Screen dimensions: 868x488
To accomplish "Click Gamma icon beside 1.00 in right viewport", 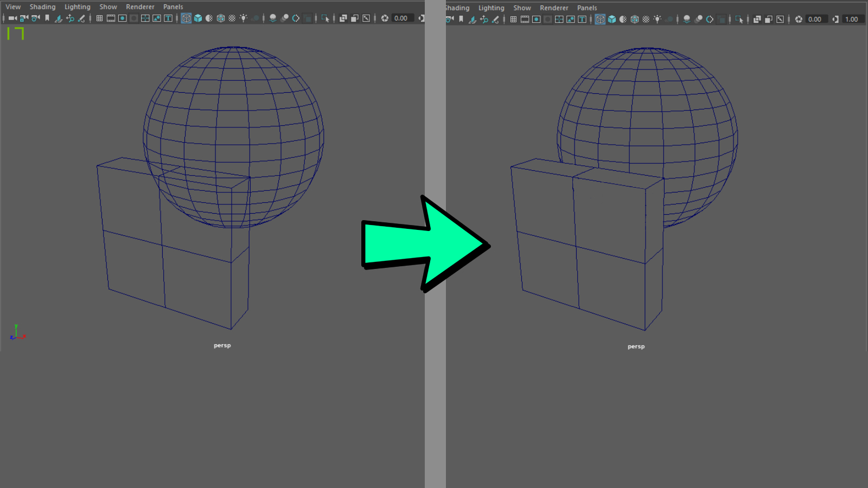I will tap(835, 19).
